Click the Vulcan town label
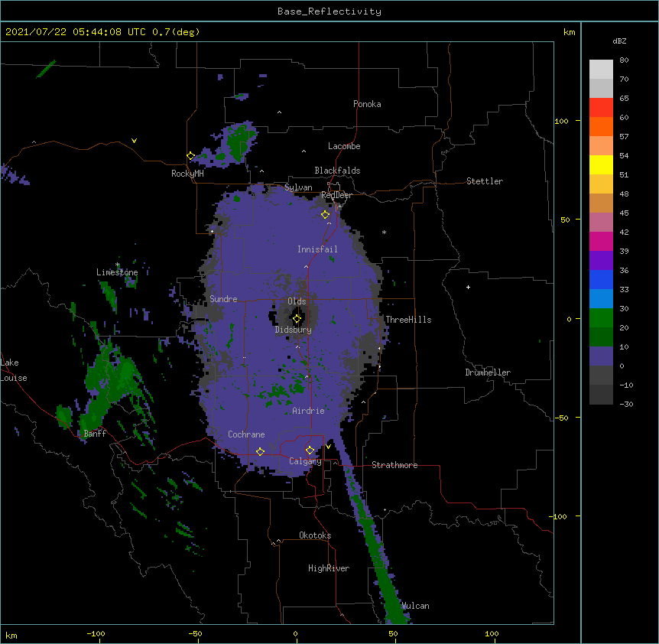 point(415,606)
